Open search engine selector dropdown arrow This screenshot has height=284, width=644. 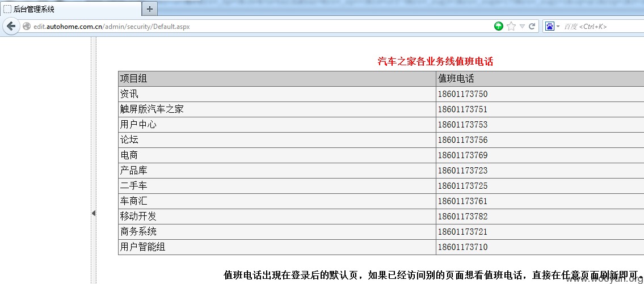point(558,27)
